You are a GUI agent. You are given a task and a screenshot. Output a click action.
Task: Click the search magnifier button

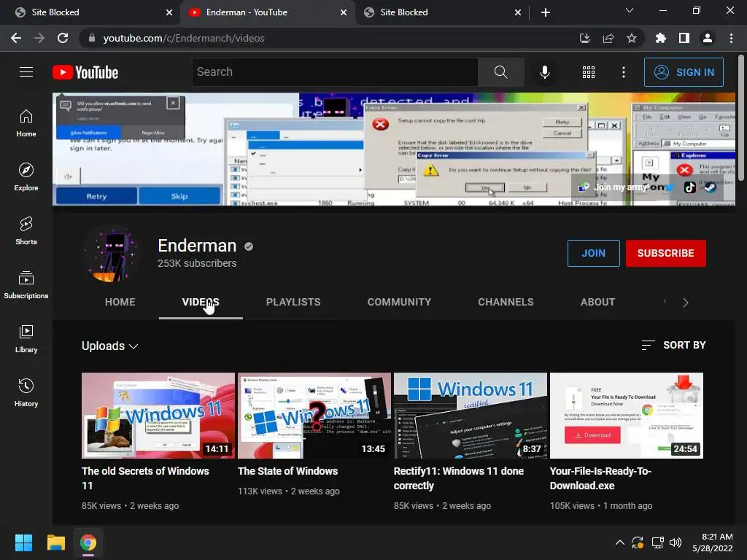coord(500,72)
